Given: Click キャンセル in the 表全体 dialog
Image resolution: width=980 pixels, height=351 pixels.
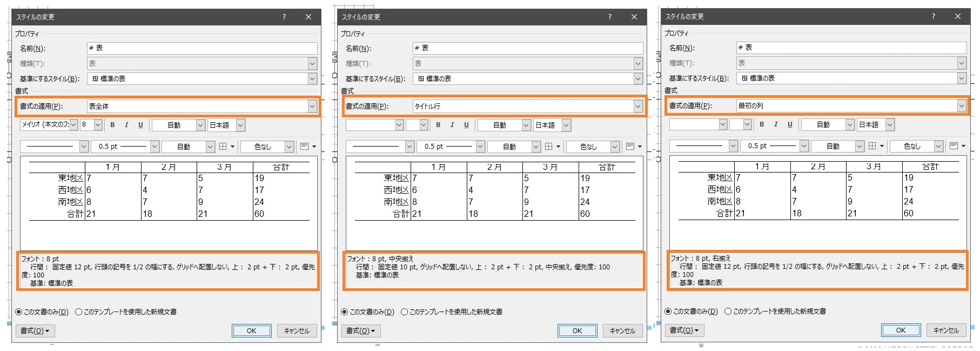Looking at the screenshot, I should coord(297,331).
